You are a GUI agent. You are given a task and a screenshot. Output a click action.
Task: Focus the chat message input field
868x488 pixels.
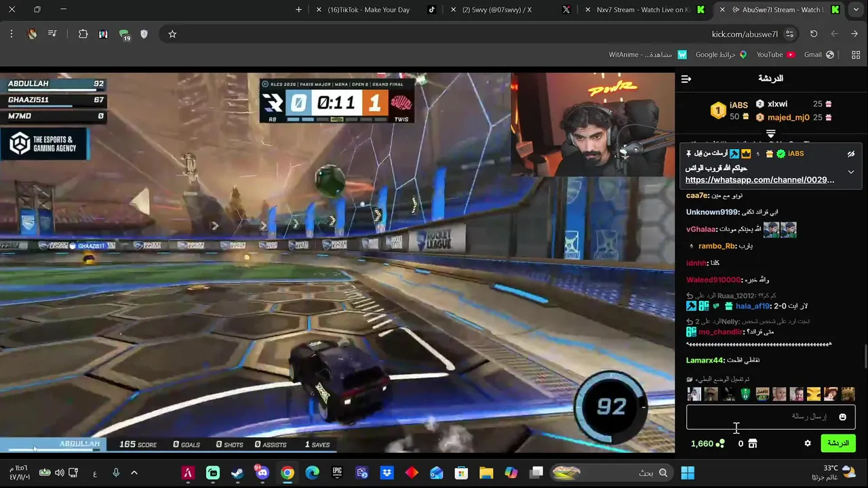click(x=771, y=417)
